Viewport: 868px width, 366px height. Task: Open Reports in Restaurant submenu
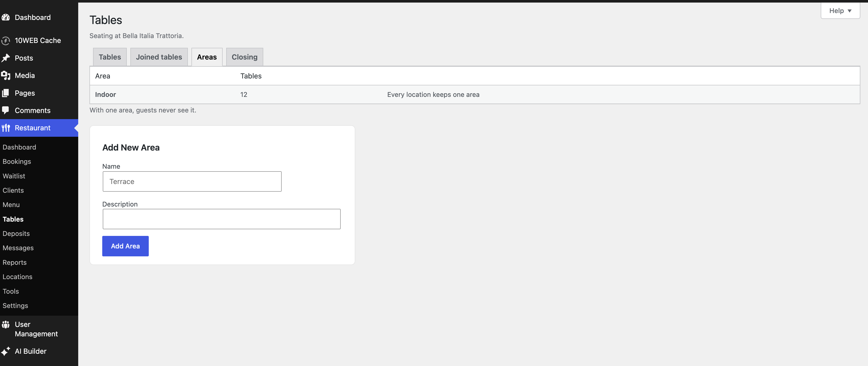tap(15, 262)
